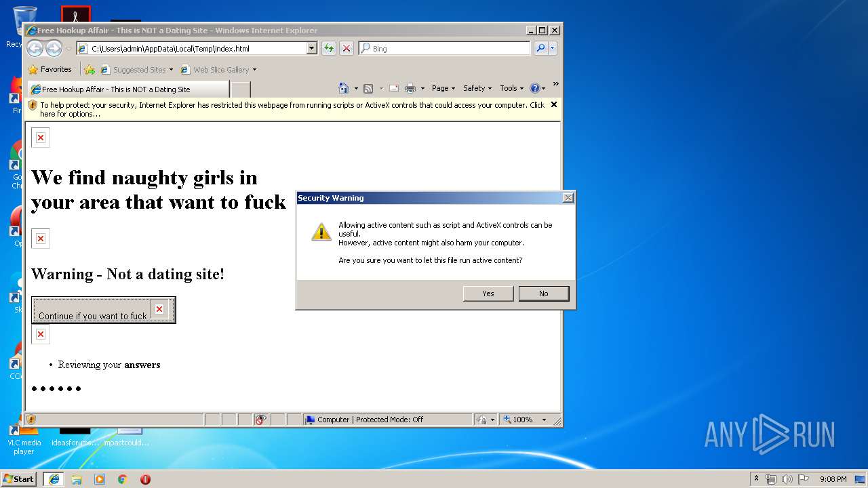This screenshot has width=868, height=488.
Task: Click the IE Forward navigation arrow
Action: [x=54, y=48]
